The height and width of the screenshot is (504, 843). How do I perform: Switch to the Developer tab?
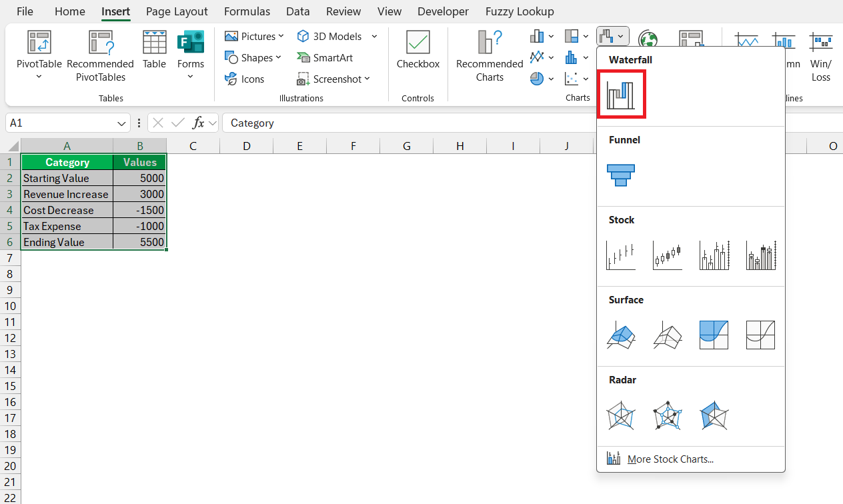tap(444, 11)
